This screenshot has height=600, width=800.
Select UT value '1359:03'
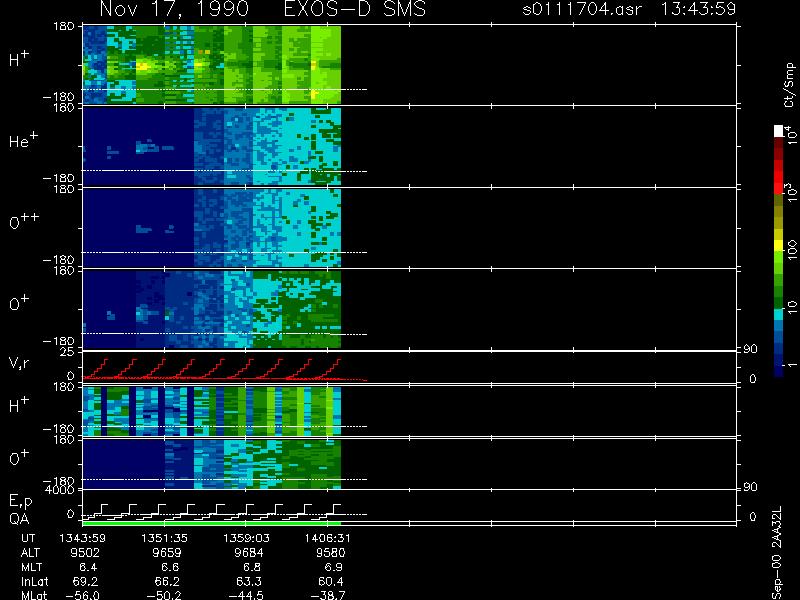[246, 538]
